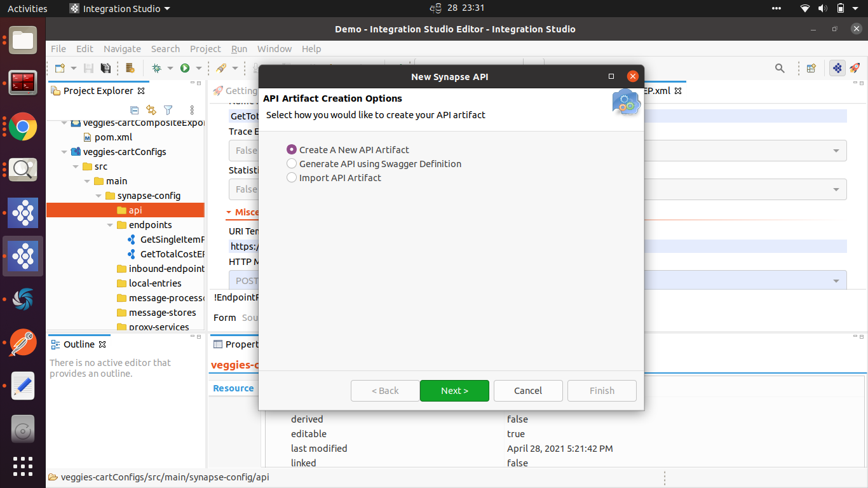Select Create A New API Artifact option

pyautogui.click(x=348, y=150)
